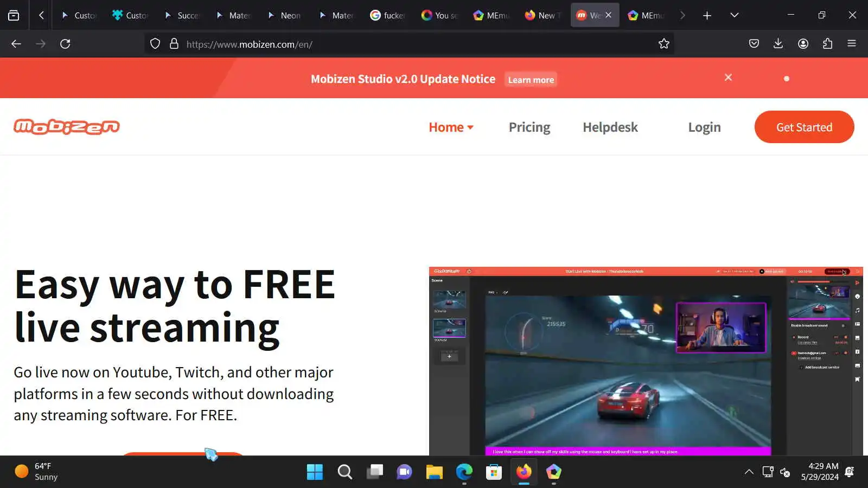The height and width of the screenshot is (488, 868).
Task: Go to the Helpdesk page
Action: [x=610, y=127]
